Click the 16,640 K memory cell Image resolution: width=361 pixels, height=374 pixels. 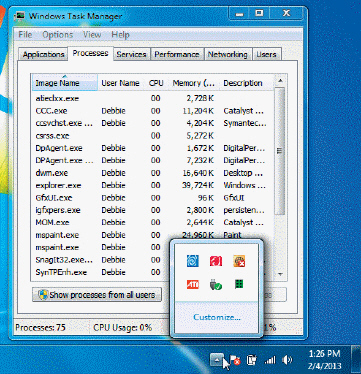(x=198, y=173)
